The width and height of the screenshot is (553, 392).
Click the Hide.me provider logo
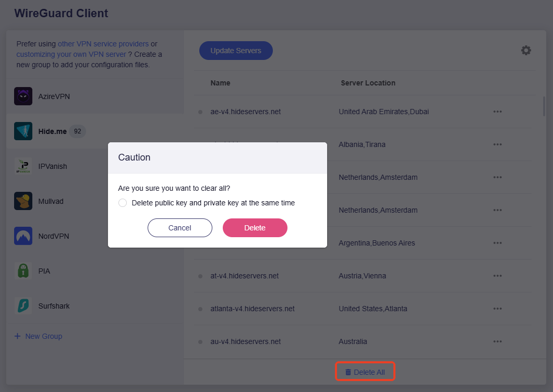(23, 131)
